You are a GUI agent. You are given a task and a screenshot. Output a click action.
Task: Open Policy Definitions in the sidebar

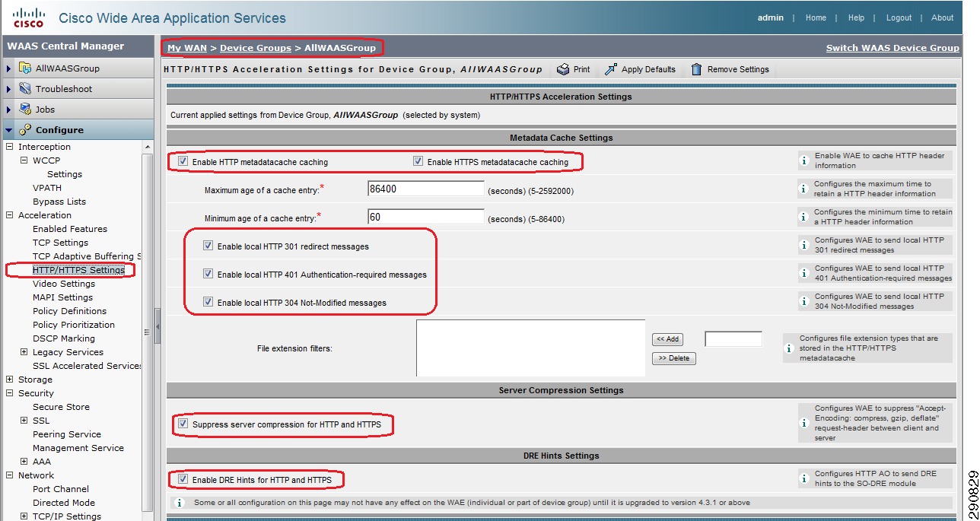tap(69, 311)
